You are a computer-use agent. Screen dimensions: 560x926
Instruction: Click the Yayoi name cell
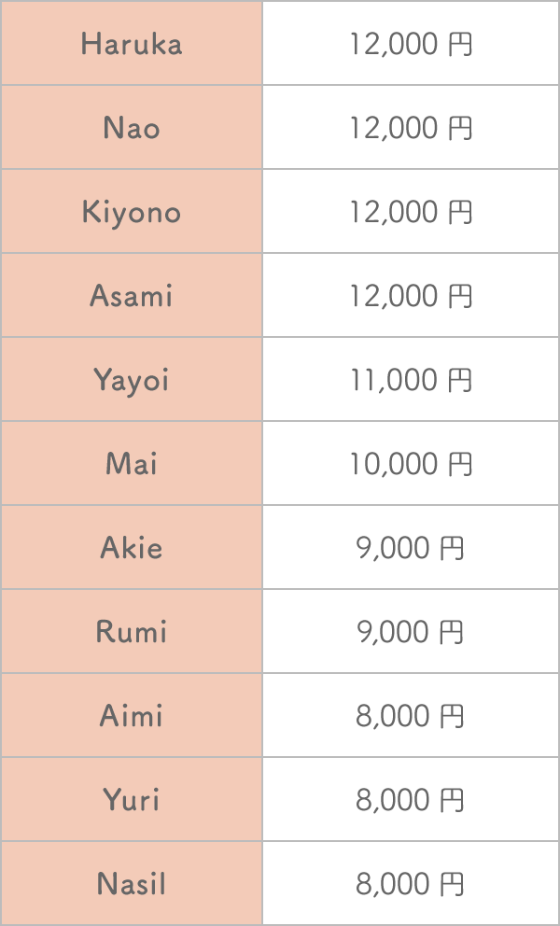pyautogui.click(x=132, y=379)
